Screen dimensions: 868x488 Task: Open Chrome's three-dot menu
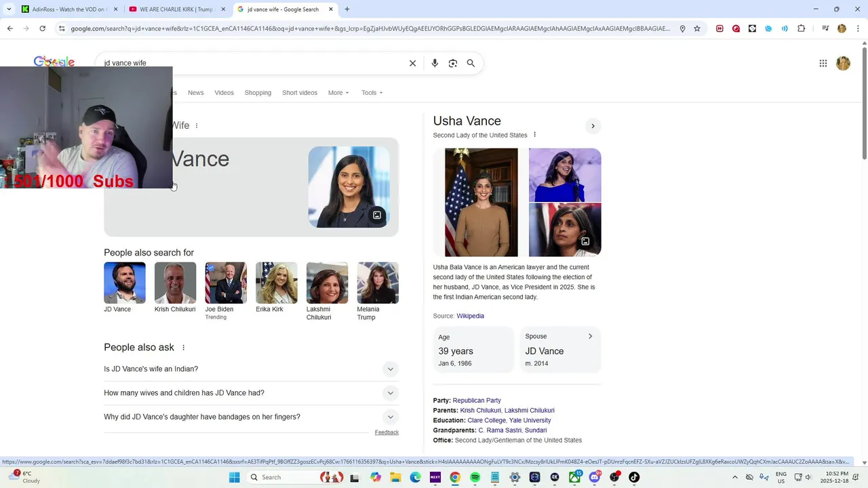pos(856,28)
